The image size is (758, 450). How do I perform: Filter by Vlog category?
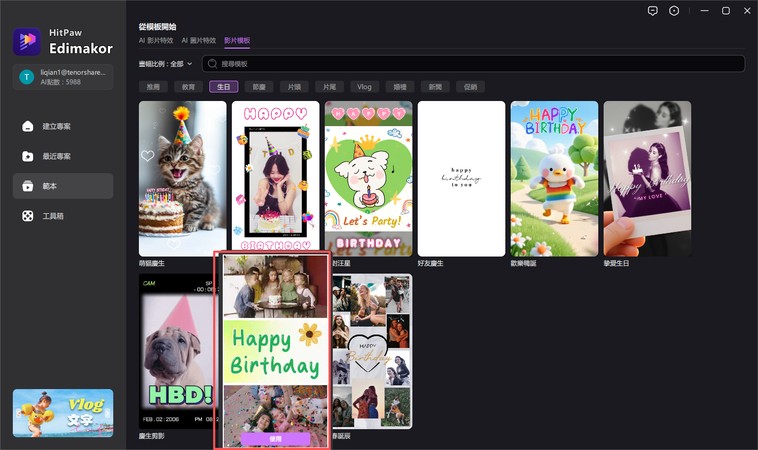pos(364,87)
